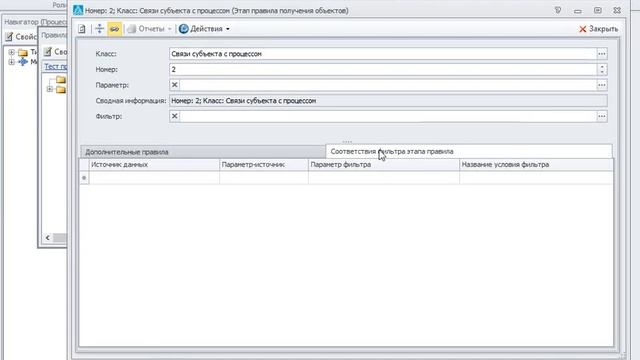Click the left scroll arrow in the Правила window
This screenshot has height=360, width=640.
pyautogui.click(x=48, y=238)
